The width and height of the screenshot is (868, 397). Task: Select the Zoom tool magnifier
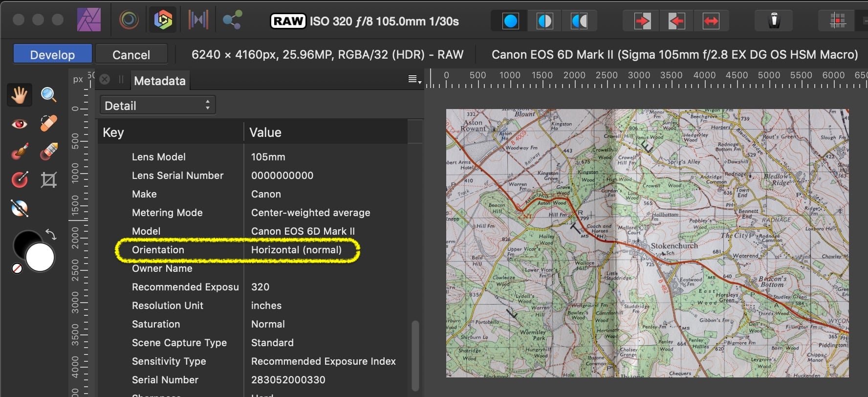48,95
